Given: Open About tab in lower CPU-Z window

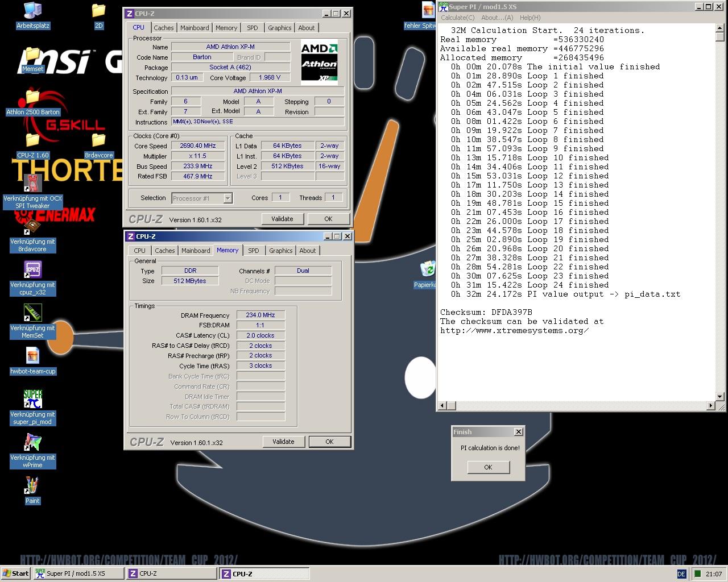Looking at the screenshot, I should (308, 251).
